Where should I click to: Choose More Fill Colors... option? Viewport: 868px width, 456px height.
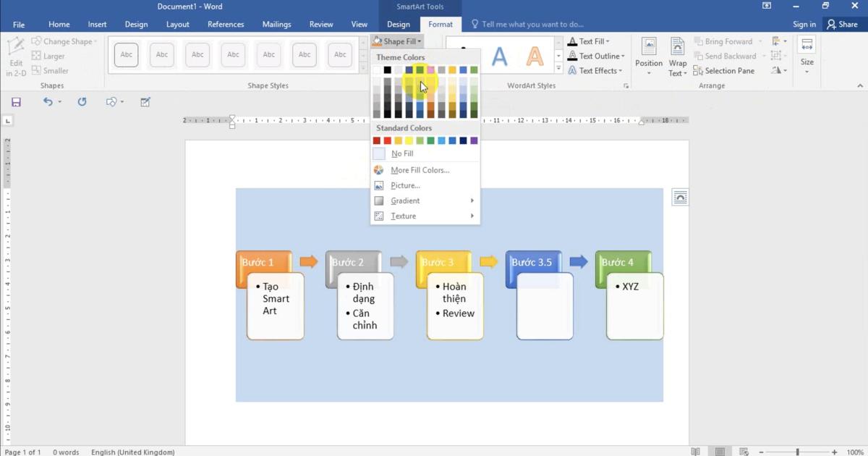click(425, 170)
